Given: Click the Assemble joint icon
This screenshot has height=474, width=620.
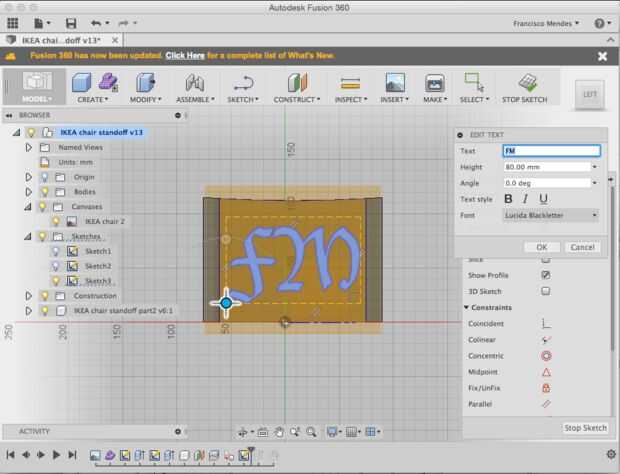Looking at the screenshot, I should pos(195,82).
